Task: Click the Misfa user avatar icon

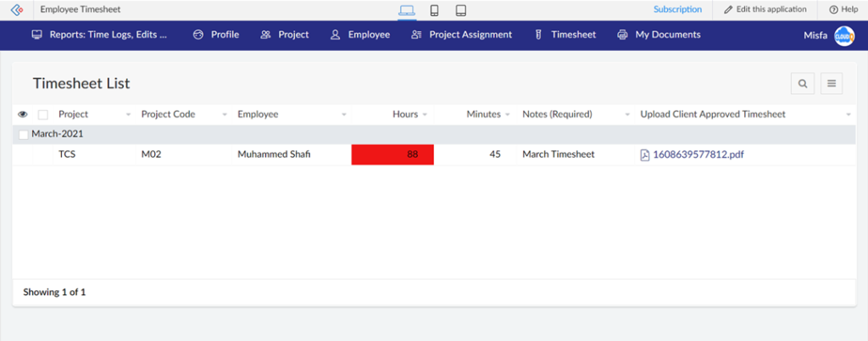Action: 844,36
